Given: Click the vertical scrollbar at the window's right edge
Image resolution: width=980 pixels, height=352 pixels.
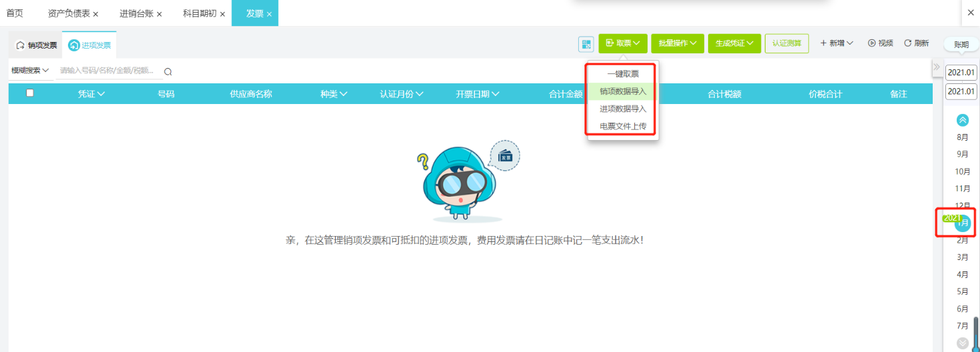Looking at the screenshot, I should pyautogui.click(x=977, y=333).
